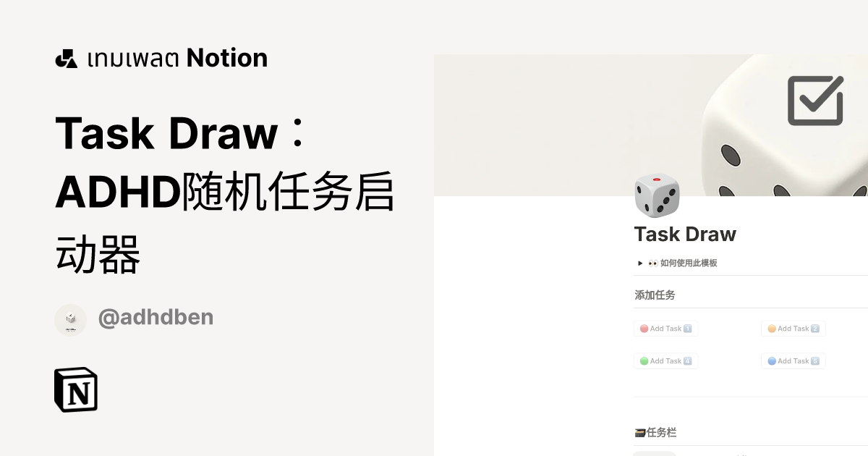Click the card box icon beside 任务栏
The width and height of the screenshot is (868, 456).
(x=641, y=432)
